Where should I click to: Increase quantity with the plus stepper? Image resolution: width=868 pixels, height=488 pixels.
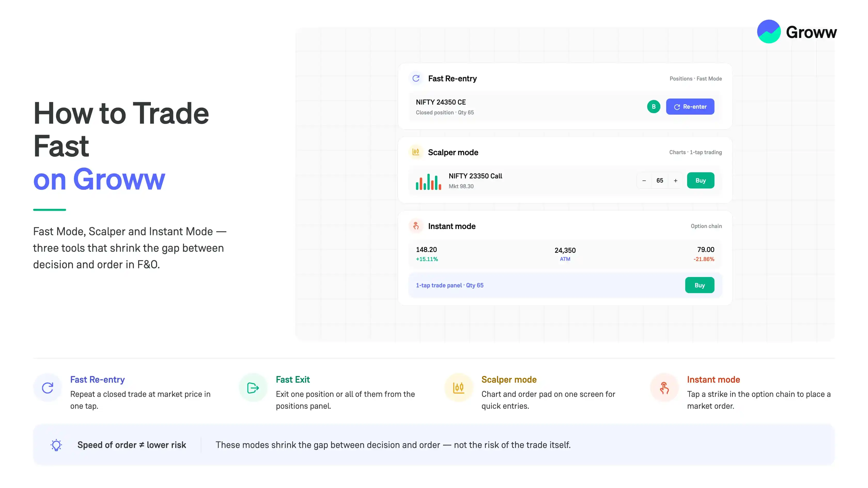(x=676, y=180)
